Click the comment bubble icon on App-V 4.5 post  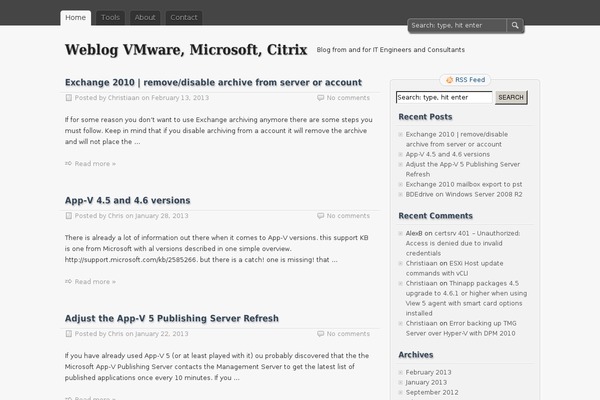(x=320, y=216)
